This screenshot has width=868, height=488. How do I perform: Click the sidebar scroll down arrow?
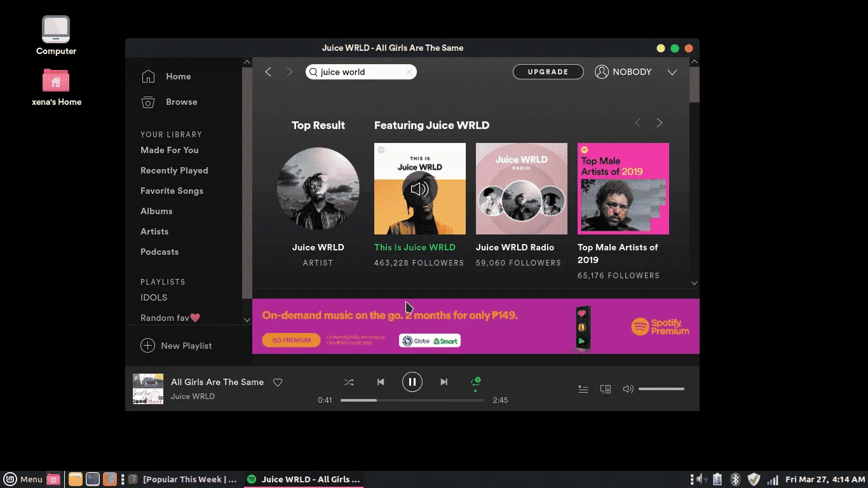[247, 320]
